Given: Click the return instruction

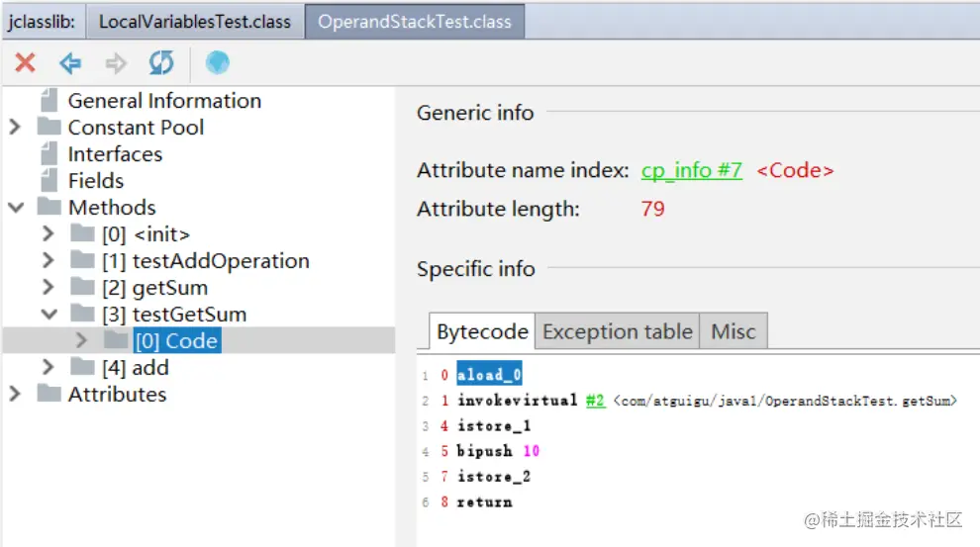Looking at the screenshot, I should tap(484, 502).
